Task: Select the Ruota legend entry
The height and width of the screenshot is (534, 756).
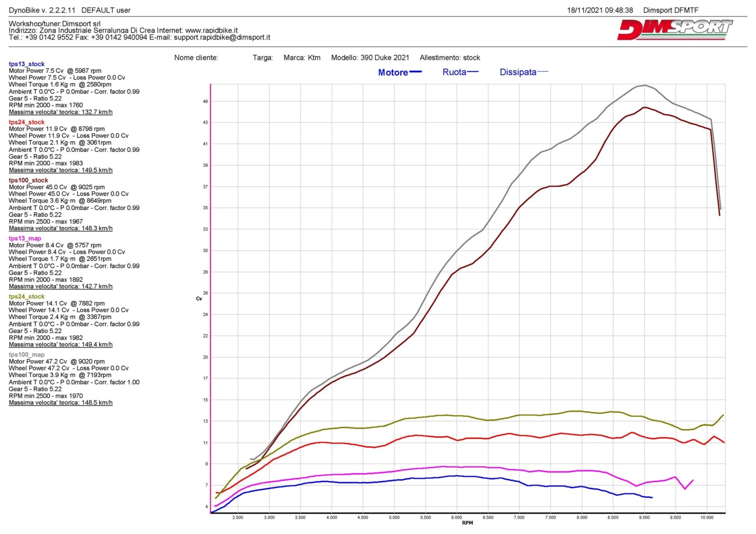Action: point(454,72)
